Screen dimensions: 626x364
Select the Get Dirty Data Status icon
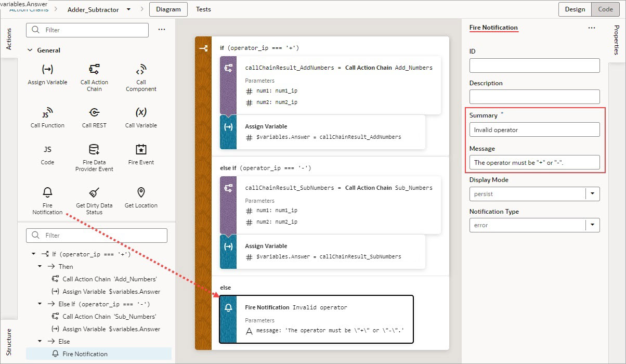point(94,191)
